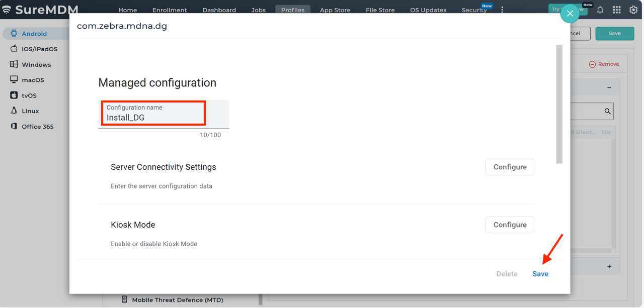Open the File Store tab
This screenshot has width=644, height=308.
tap(380, 10)
